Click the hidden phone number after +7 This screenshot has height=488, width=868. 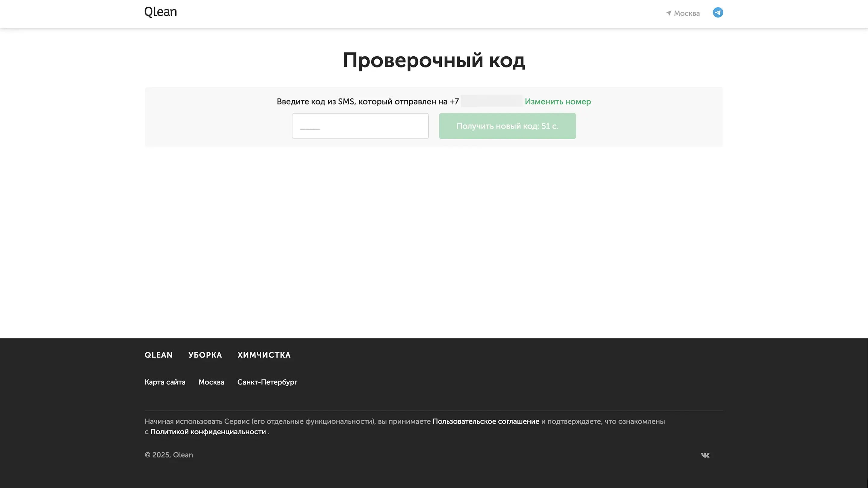[x=491, y=101]
